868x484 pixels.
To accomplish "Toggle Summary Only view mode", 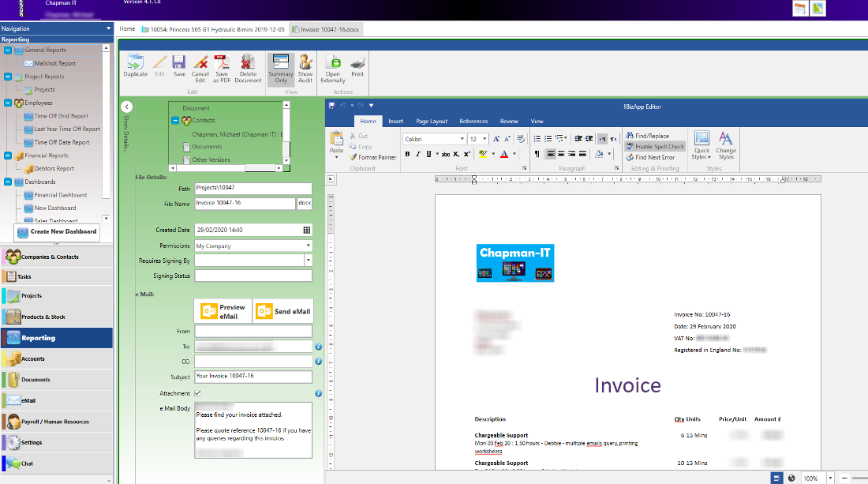I will tap(281, 67).
